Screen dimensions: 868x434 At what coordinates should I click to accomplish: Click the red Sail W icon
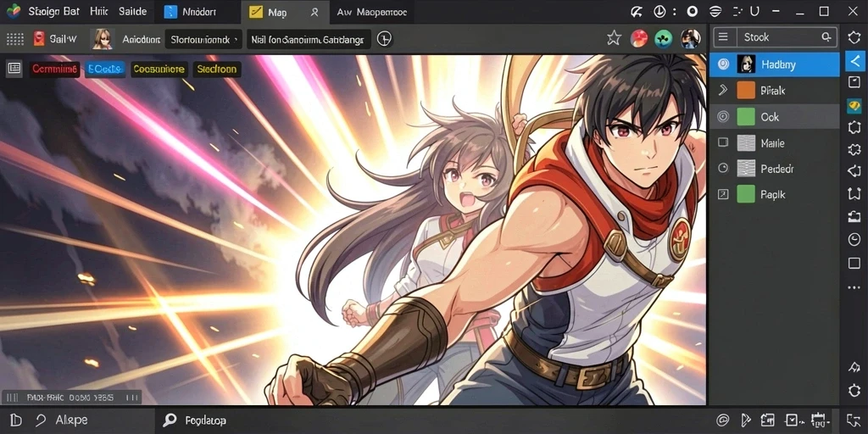[39, 39]
